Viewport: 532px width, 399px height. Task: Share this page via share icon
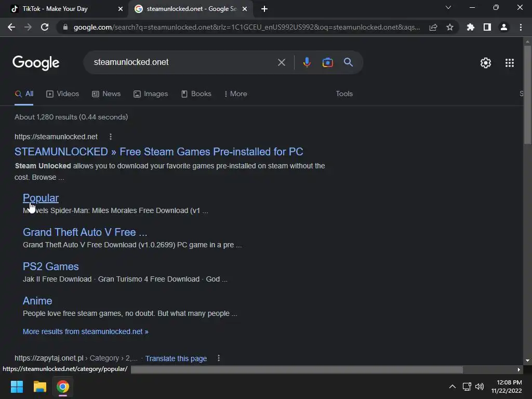[x=433, y=27]
